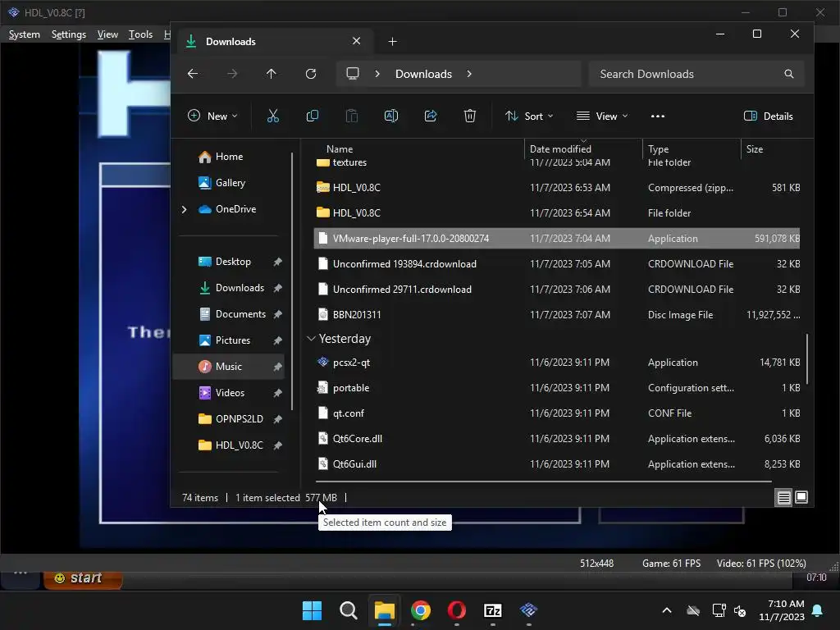Click the Paste clipboard icon
840x630 pixels.
pyautogui.click(x=351, y=116)
